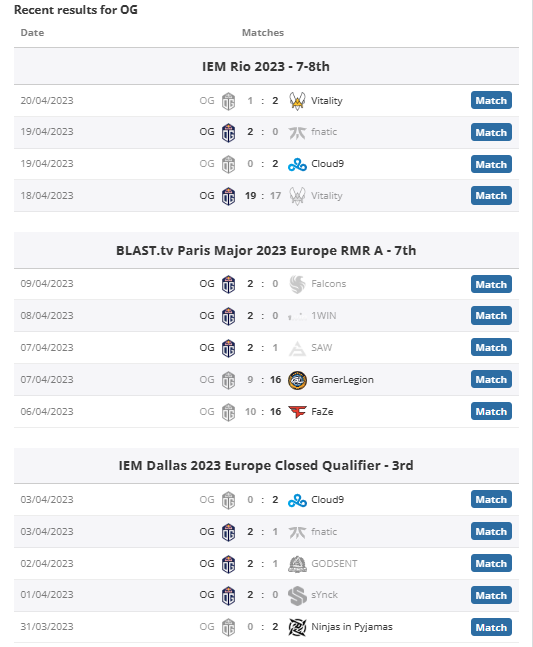
Task: Click the Ninjas in Pyjamas logo
Action: tap(297, 627)
